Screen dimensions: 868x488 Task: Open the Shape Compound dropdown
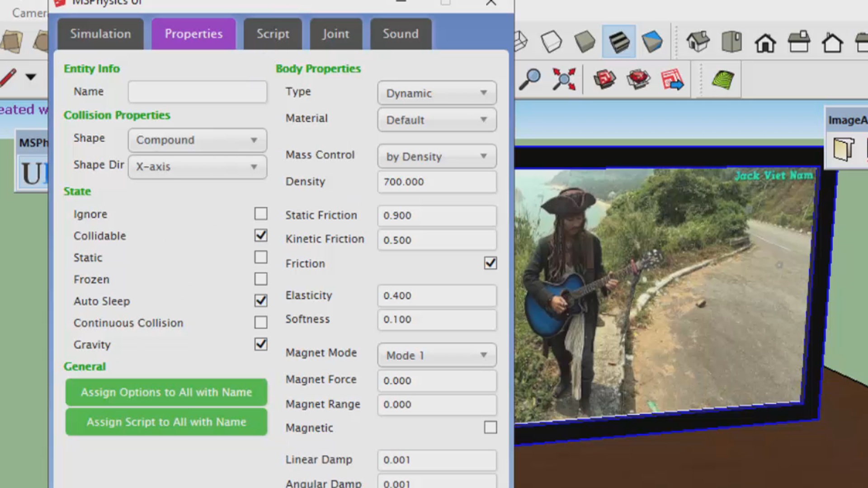(x=197, y=140)
